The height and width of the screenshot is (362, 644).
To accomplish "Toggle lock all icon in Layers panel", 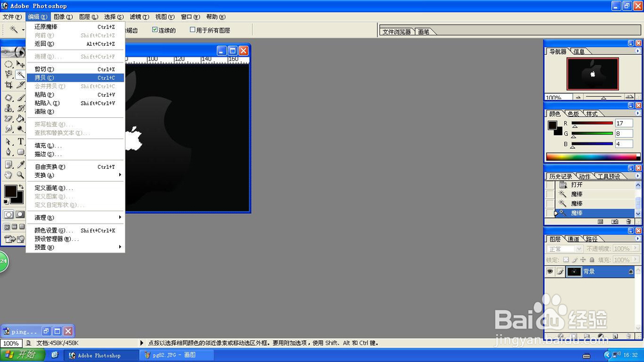I will coord(592,260).
